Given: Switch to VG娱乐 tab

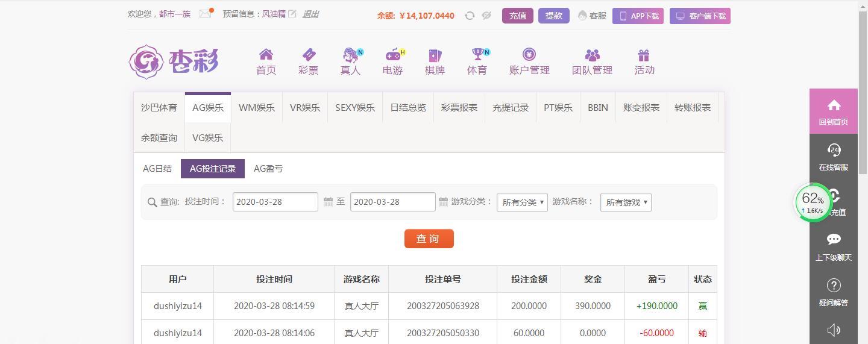Looking at the screenshot, I should click(x=208, y=137).
